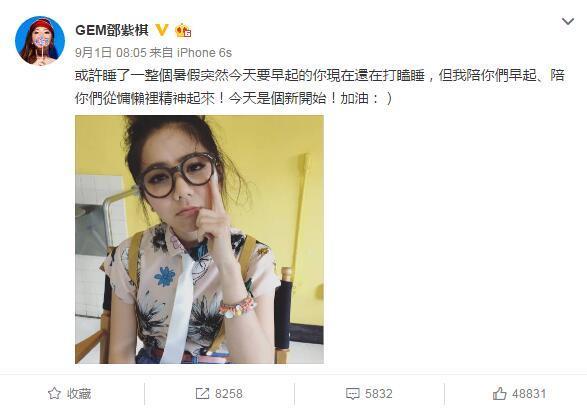The image size is (587, 408).
Task: Open the 9月1日 08:05 timestamp link
Action: point(110,53)
